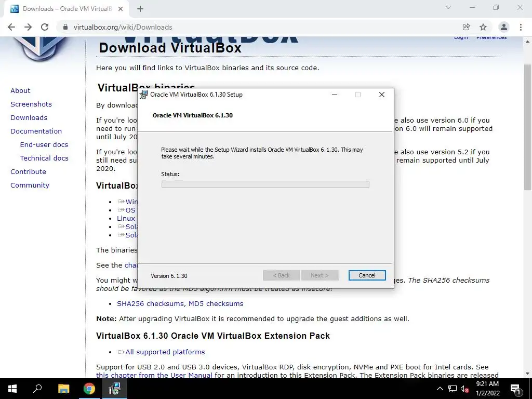532x399 pixels.
Task: Open File Explorer from the taskbar
Action: 63,389
